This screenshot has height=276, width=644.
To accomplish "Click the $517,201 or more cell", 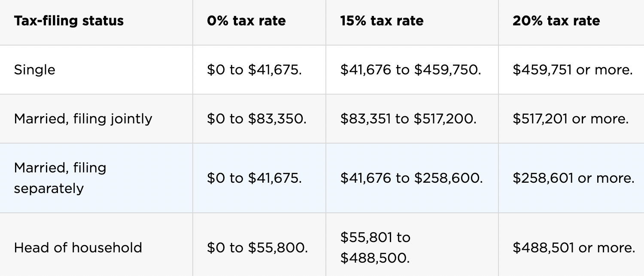I will point(571,119).
